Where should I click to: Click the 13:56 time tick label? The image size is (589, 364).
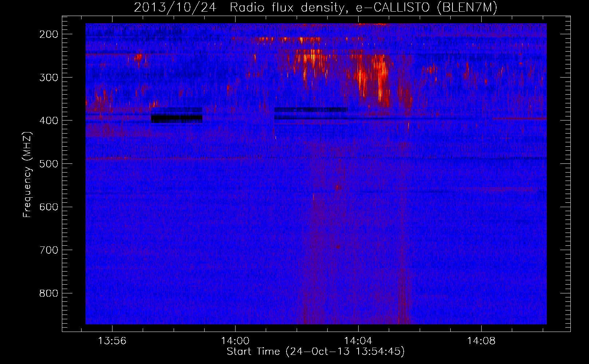pyautogui.click(x=112, y=341)
